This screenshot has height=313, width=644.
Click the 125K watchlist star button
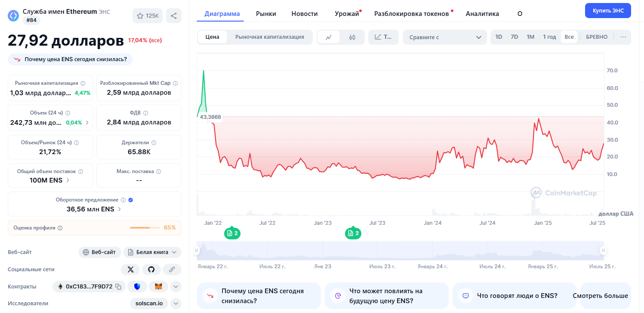tap(148, 16)
